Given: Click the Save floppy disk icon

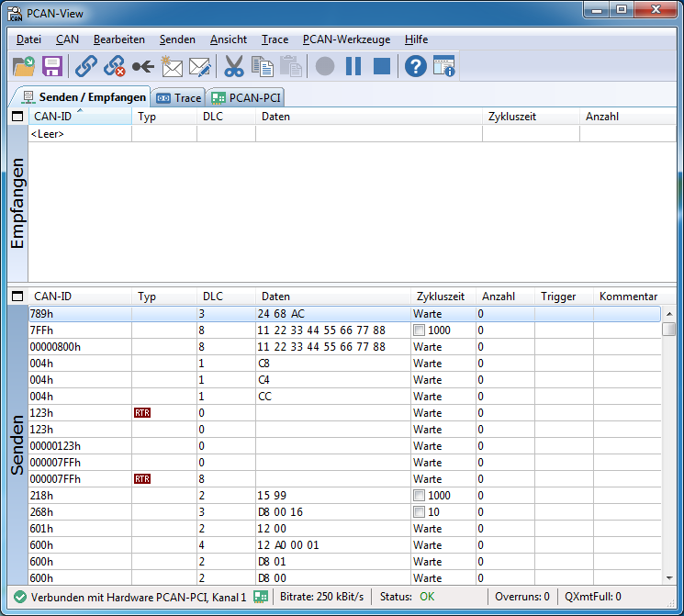Looking at the screenshot, I should pos(51,66).
